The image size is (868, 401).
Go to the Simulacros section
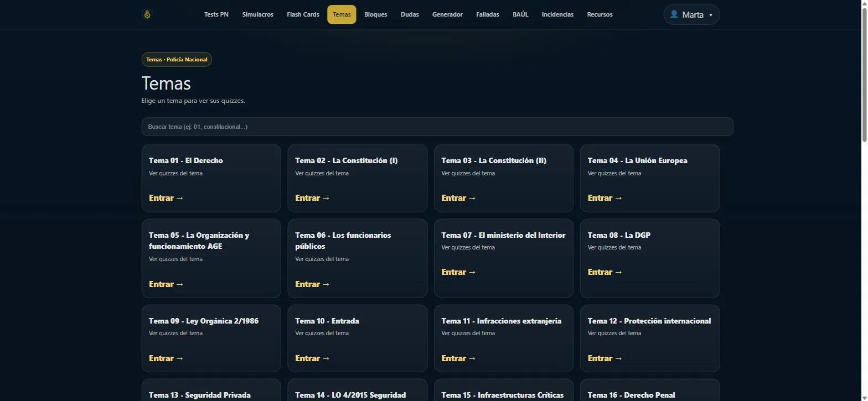(258, 14)
